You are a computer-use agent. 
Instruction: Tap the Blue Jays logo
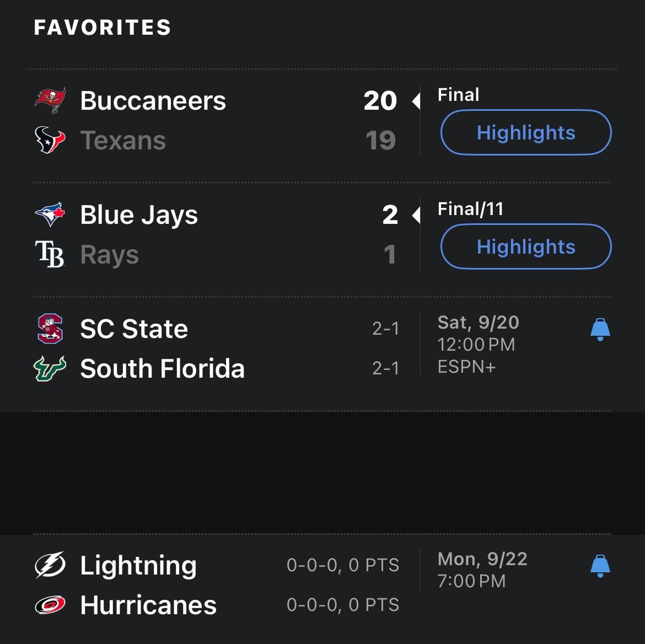[50, 214]
